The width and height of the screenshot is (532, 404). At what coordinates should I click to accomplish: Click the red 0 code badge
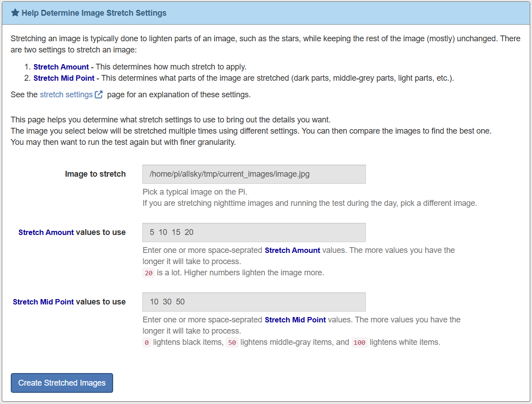(x=146, y=342)
